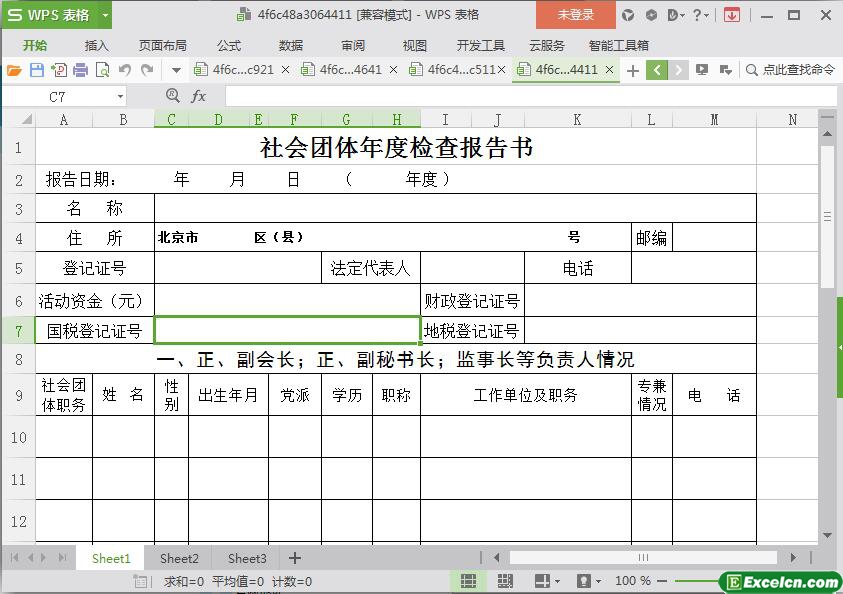
Task: Open the WPS 表格 application menu dropdown
Action: 105,15
